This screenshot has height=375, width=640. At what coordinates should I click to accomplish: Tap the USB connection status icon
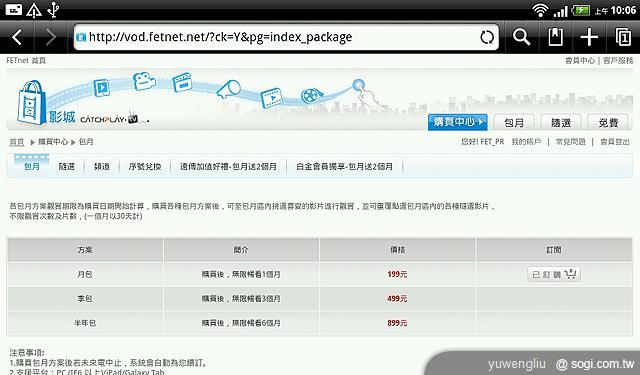(53, 10)
